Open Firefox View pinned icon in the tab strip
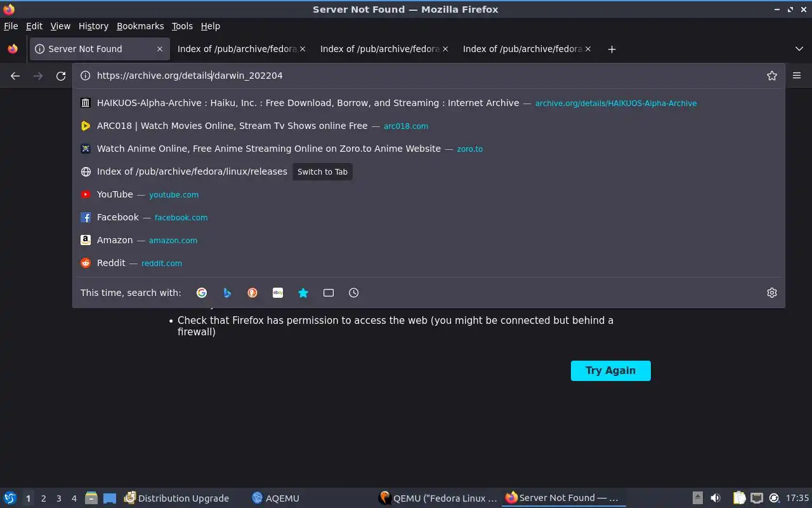Screen dimensions: 812x508 (13, 49)
